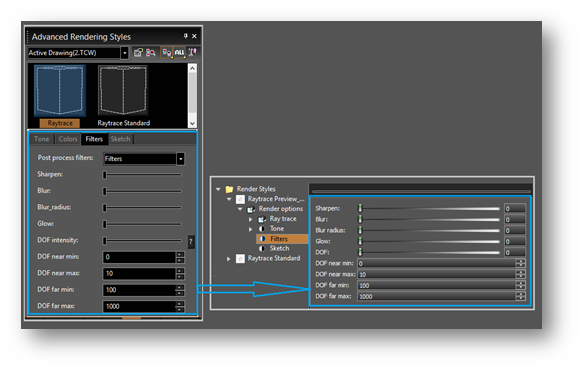The image size is (584, 371).
Task: Expand the Ray trace tree node
Action: tap(251, 219)
